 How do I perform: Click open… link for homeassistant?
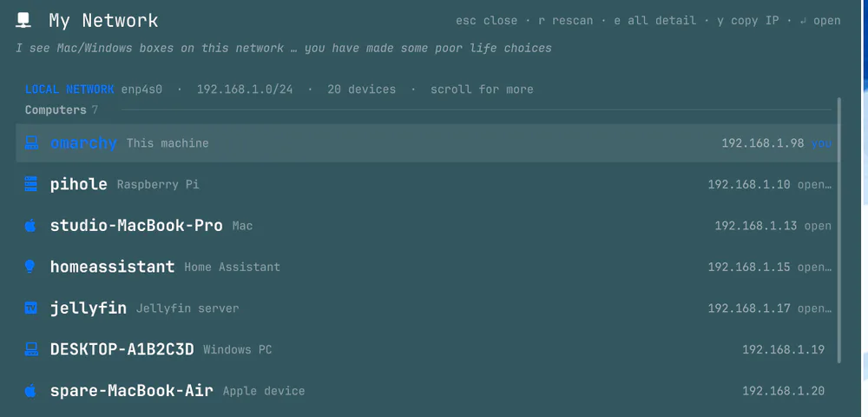pos(814,267)
